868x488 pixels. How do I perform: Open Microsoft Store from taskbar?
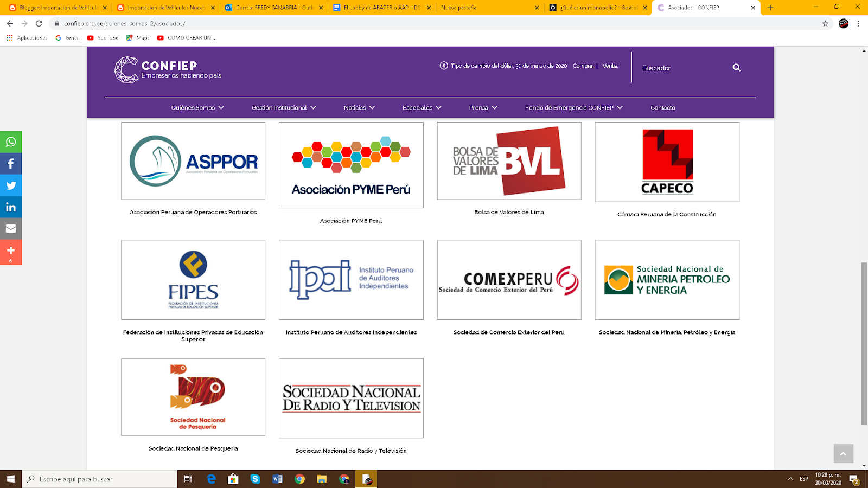pyautogui.click(x=233, y=479)
